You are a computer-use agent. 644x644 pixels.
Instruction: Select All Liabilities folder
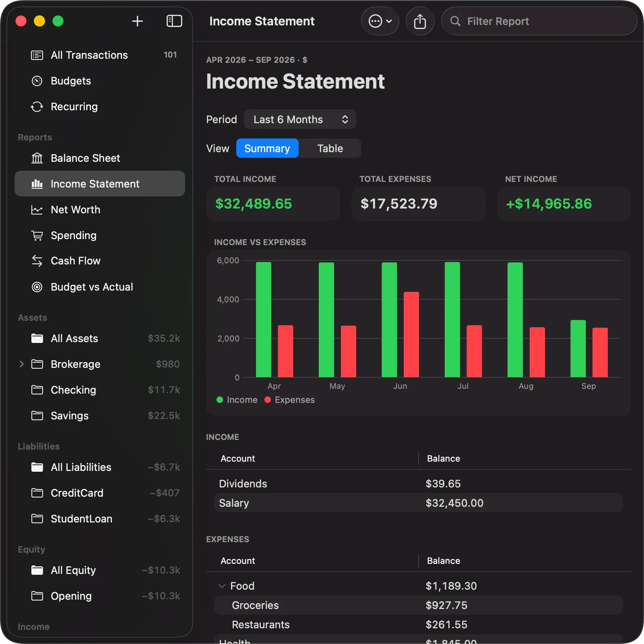pos(100,467)
